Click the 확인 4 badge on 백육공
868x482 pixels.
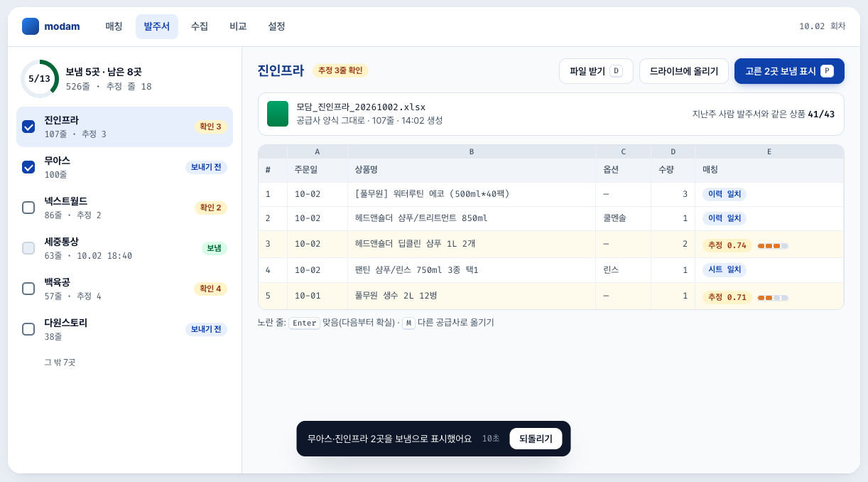click(x=211, y=289)
